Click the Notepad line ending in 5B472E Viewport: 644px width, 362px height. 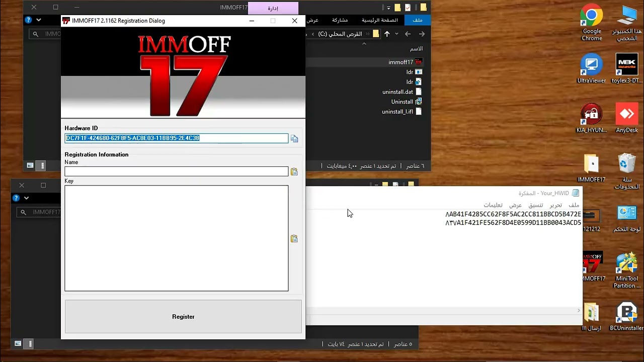(513, 214)
